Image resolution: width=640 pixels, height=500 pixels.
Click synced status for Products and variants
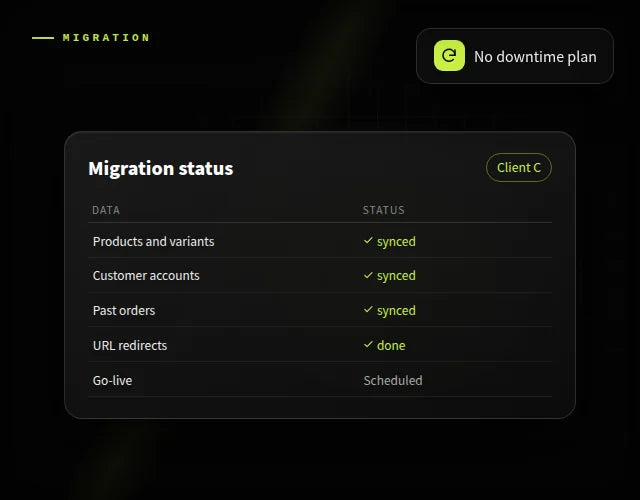tap(396, 242)
